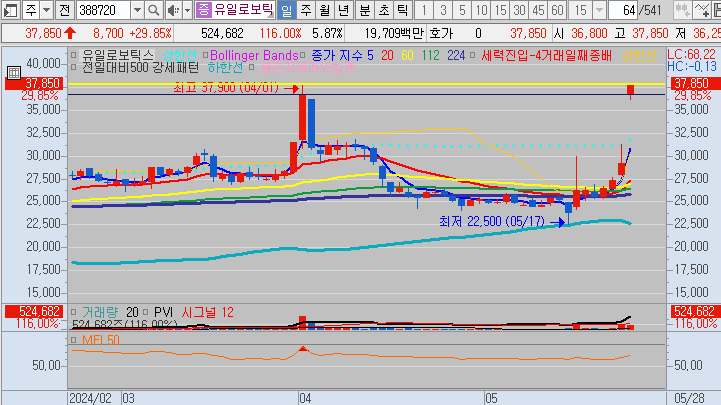Open the stock search magnifier

154,10
